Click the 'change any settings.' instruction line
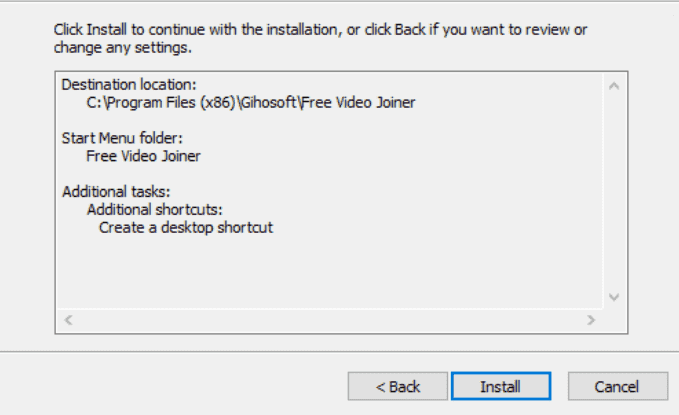The image size is (679, 415). 123,47
